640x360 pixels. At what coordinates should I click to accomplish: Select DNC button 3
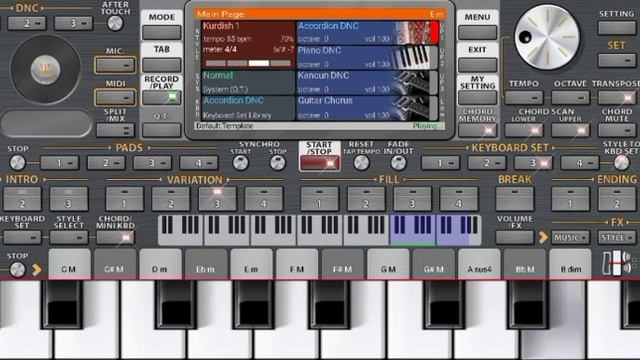[x=73, y=23]
